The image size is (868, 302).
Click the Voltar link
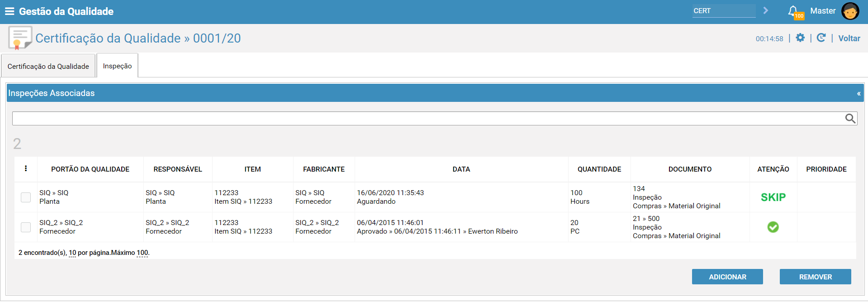849,38
